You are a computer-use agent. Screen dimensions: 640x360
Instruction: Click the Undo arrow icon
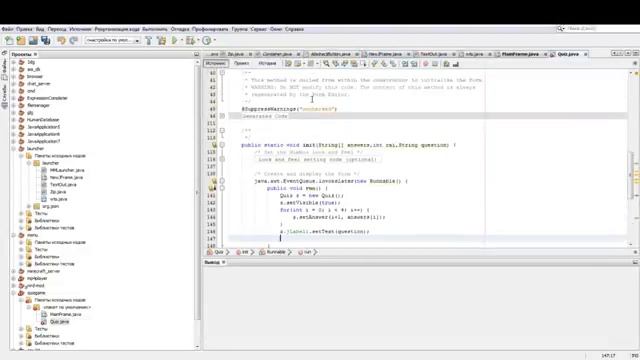[x=61, y=40]
